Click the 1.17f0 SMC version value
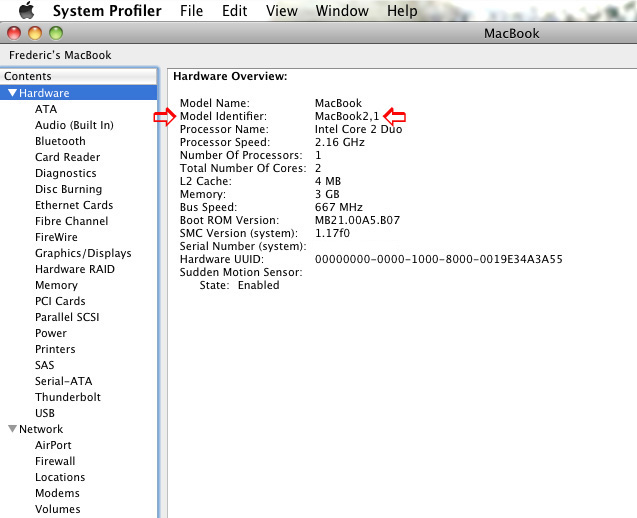 [x=332, y=233]
